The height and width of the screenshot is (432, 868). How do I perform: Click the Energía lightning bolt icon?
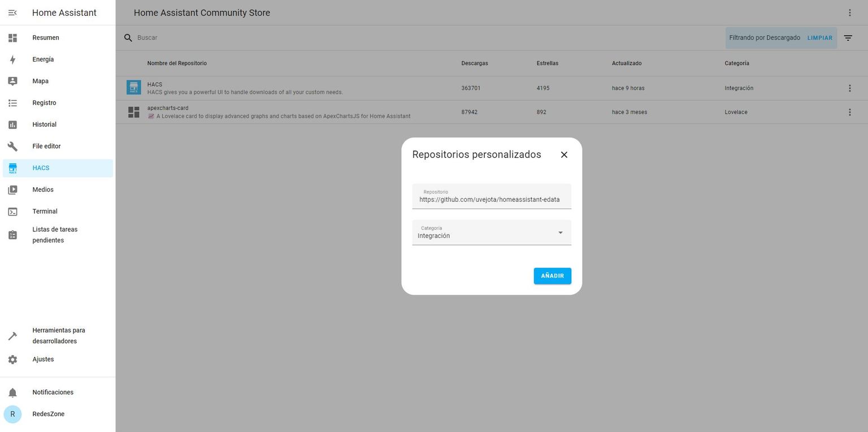click(x=12, y=59)
